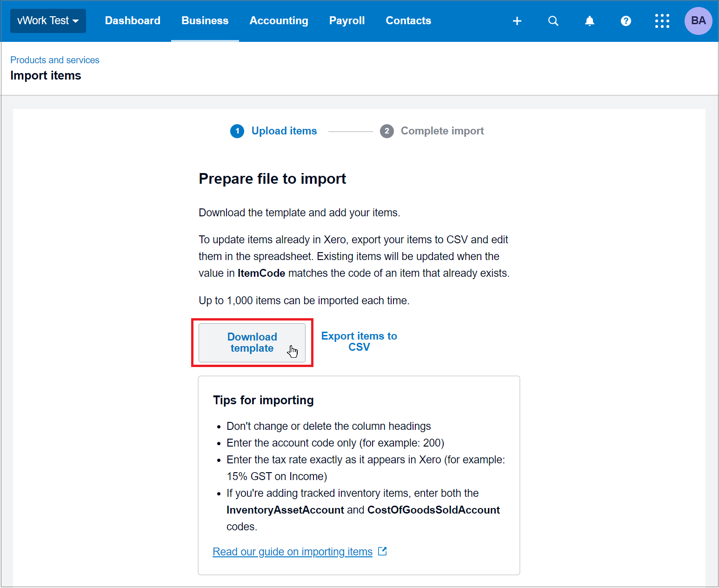
Task: Click the bold ItemCode text
Action: coord(261,273)
